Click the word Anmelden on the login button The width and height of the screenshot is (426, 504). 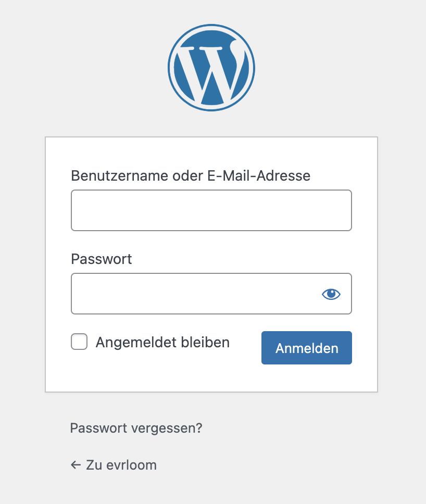click(x=307, y=348)
